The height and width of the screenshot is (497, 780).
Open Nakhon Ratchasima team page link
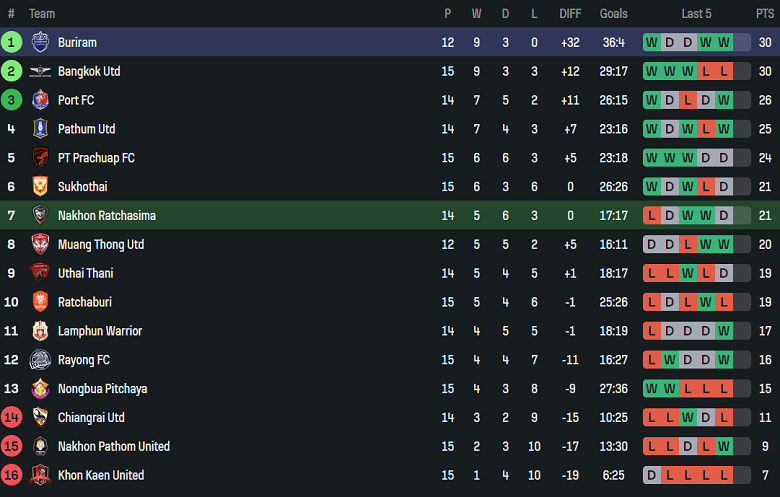106,216
